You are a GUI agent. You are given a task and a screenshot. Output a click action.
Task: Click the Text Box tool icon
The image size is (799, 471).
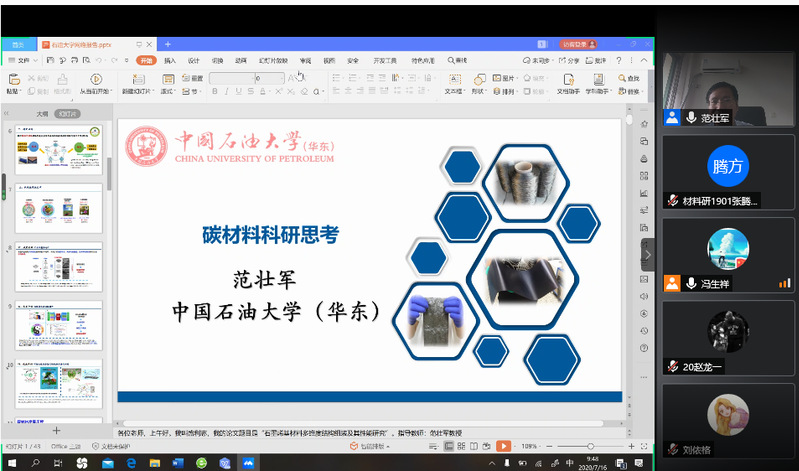pos(454,79)
